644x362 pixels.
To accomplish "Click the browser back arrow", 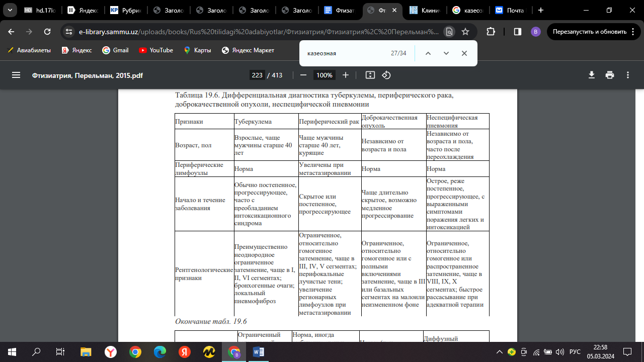I will click(11, 31).
